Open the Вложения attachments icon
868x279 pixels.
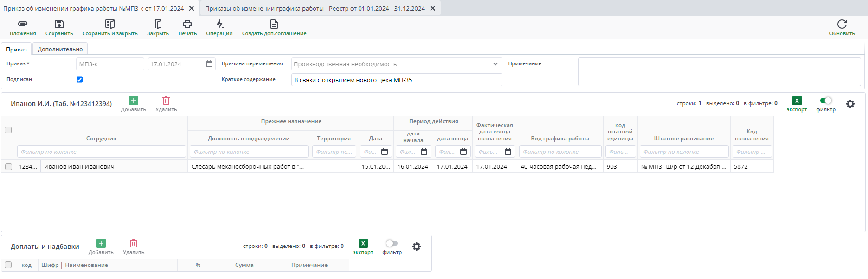click(23, 24)
